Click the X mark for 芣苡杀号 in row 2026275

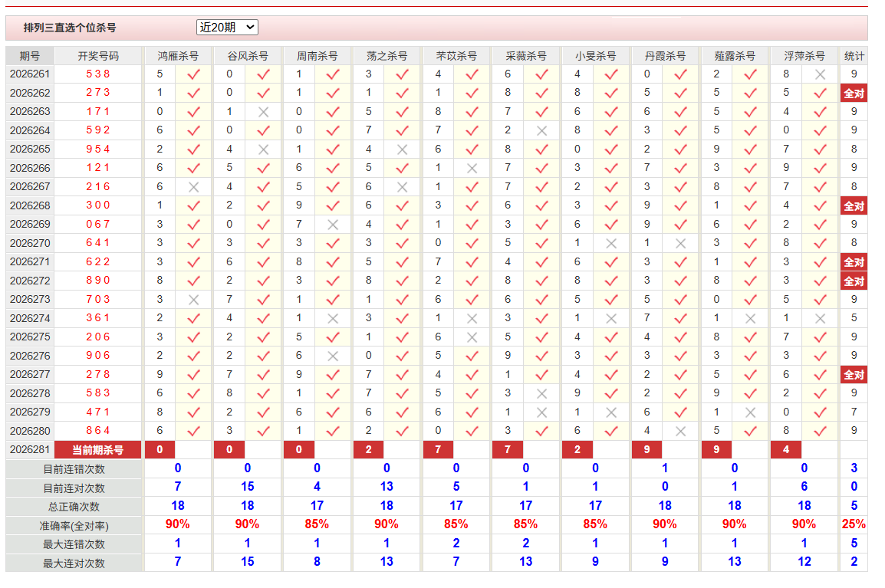[x=472, y=337]
